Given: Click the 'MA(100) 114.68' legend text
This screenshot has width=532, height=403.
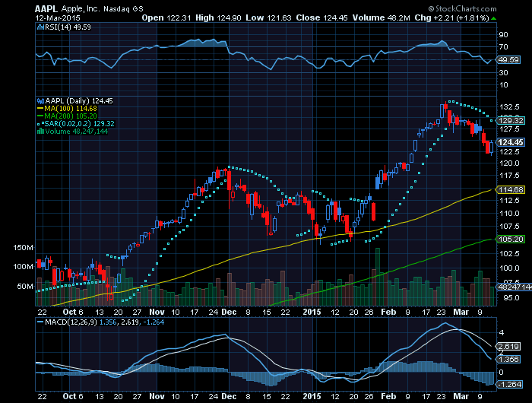Looking at the screenshot, I should (x=71, y=109).
